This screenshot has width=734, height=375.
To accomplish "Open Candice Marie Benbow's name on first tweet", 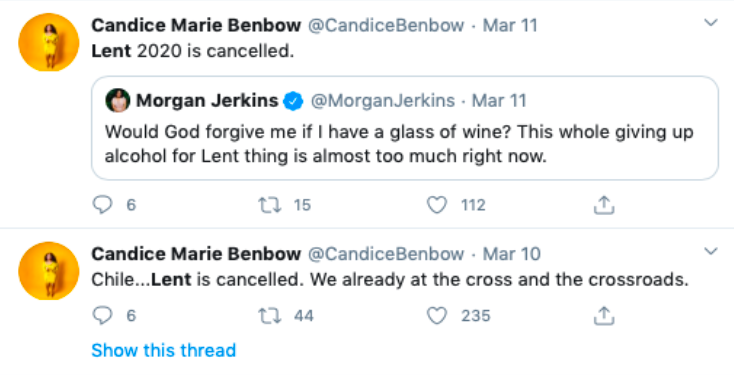I will [x=196, y=25].
